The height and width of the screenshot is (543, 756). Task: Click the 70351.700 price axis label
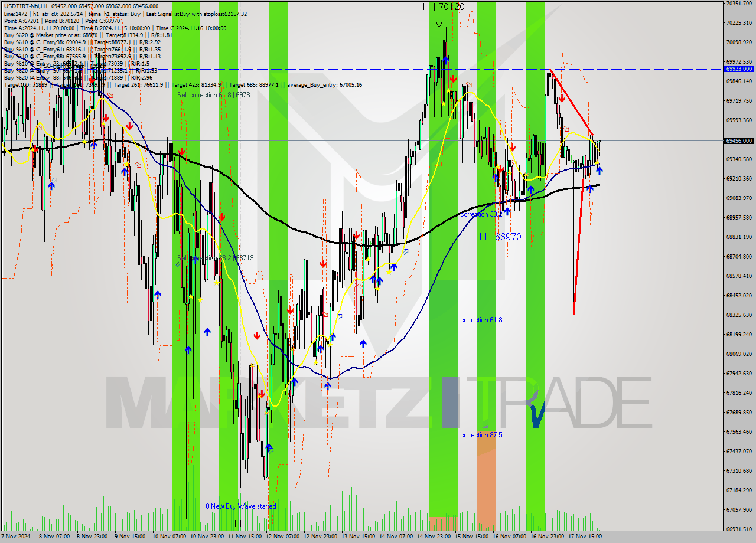coord(739,4)
